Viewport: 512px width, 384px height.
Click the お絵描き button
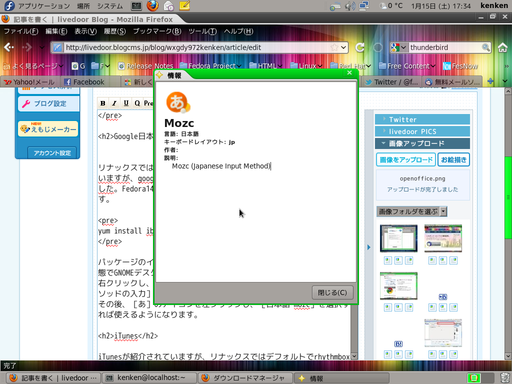point(454,160)
